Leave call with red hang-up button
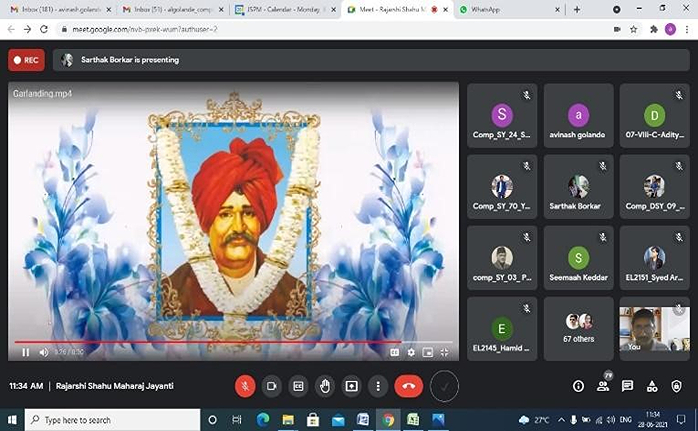 click(408, 386)
